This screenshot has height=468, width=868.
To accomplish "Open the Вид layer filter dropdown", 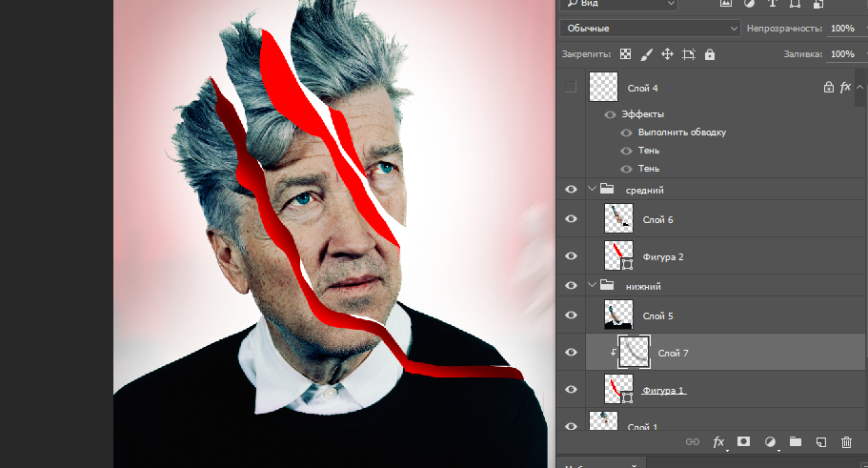I will tap(619, 3).
